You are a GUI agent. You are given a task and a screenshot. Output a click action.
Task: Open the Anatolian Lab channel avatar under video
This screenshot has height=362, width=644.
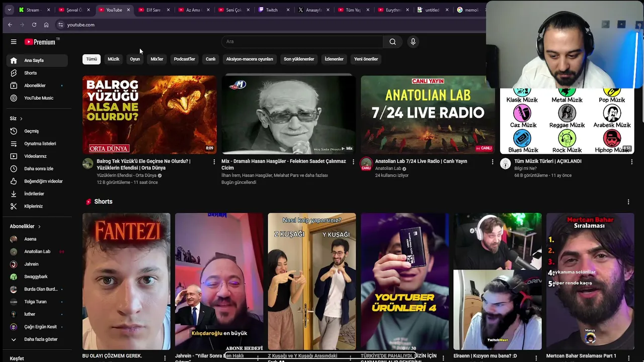pyautogui.click(x=366, y=163)
